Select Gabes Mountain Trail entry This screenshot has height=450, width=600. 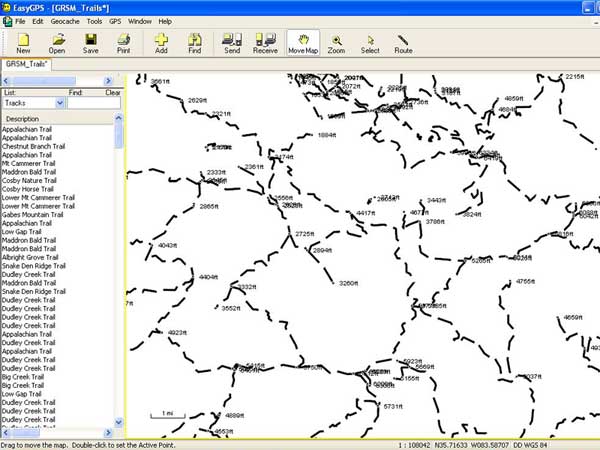pyautogui.click(x=33, y=215)
